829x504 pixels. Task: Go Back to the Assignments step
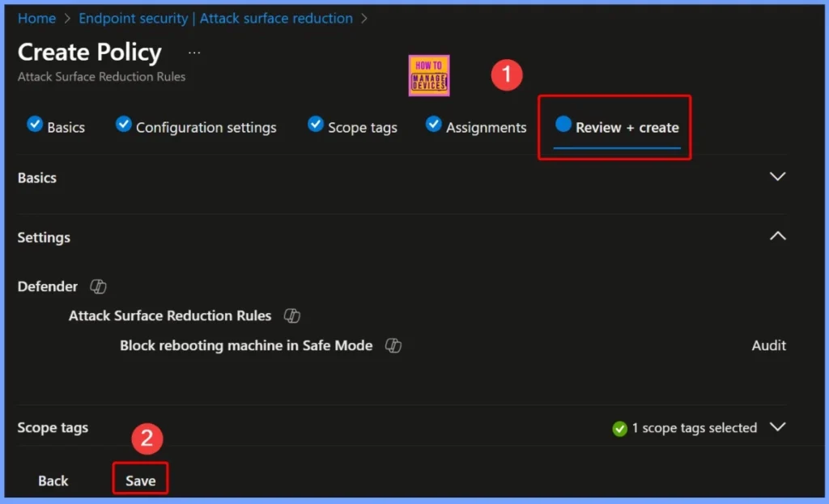point(53,480)
